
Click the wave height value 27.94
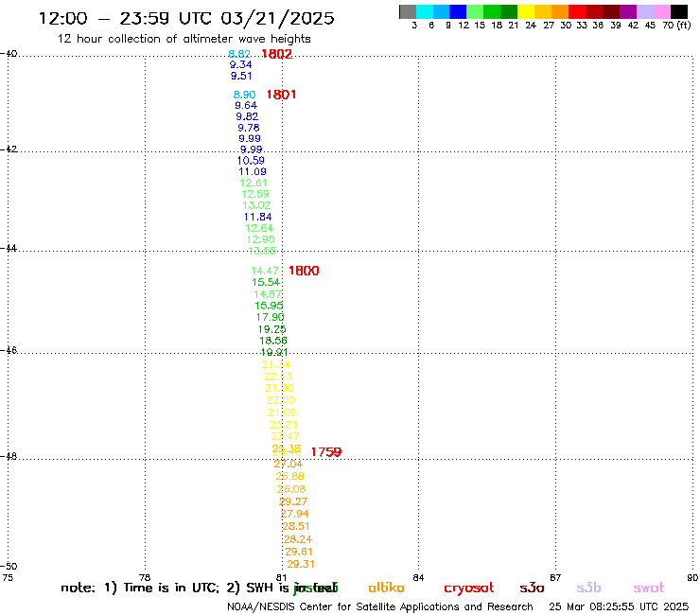click(x=294, y=514)
